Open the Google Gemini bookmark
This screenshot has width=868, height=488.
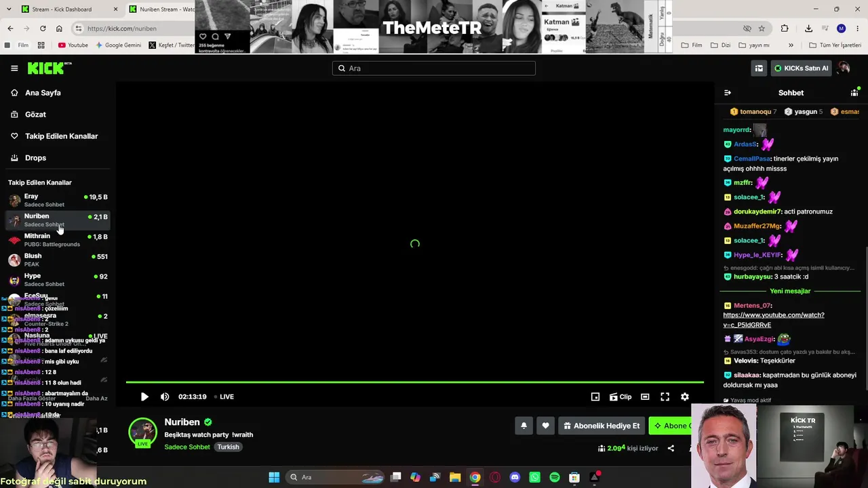(x=119, y=45)
